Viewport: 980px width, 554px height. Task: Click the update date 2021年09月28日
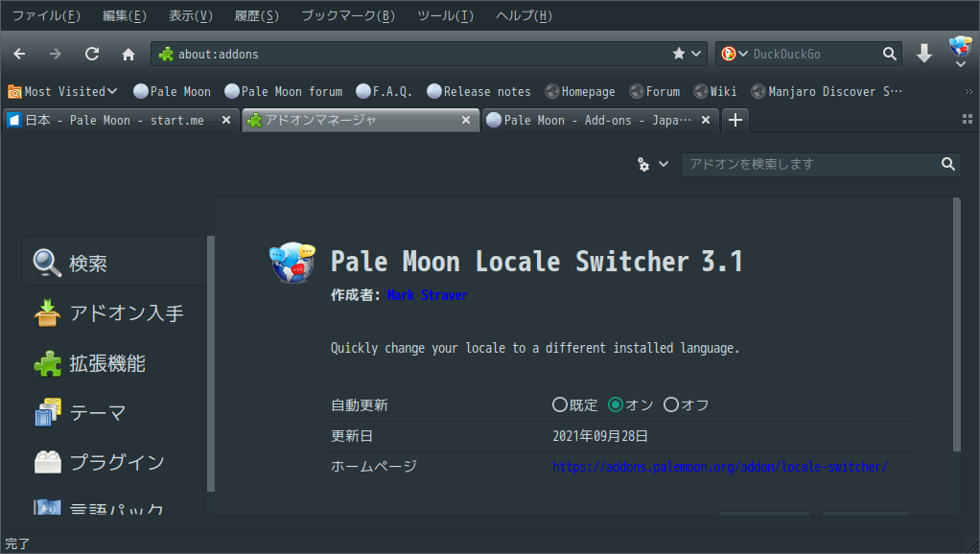click(600, 436)
